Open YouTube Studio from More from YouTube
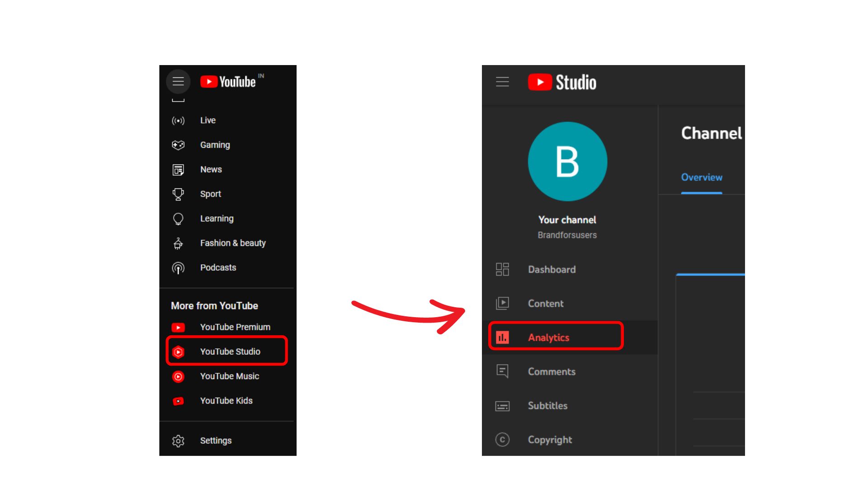The width and height of the screenshot is (868, 488). point(231,352)
